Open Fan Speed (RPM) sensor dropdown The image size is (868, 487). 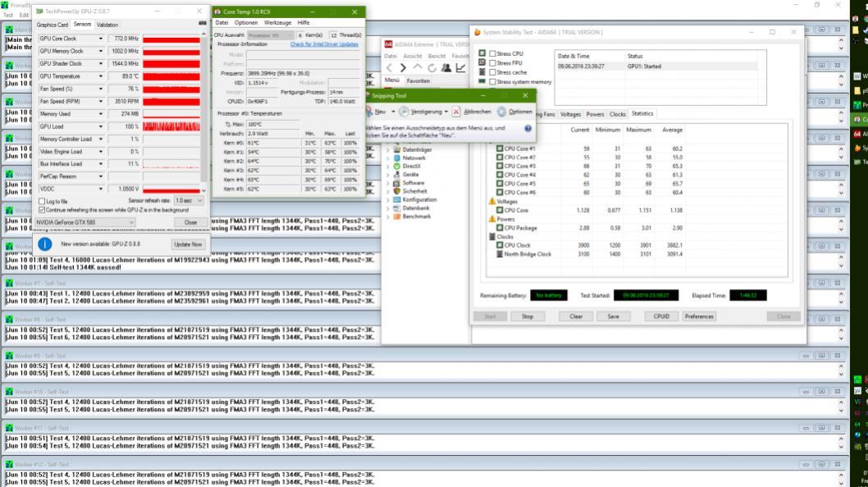click(x=100, y=101)
